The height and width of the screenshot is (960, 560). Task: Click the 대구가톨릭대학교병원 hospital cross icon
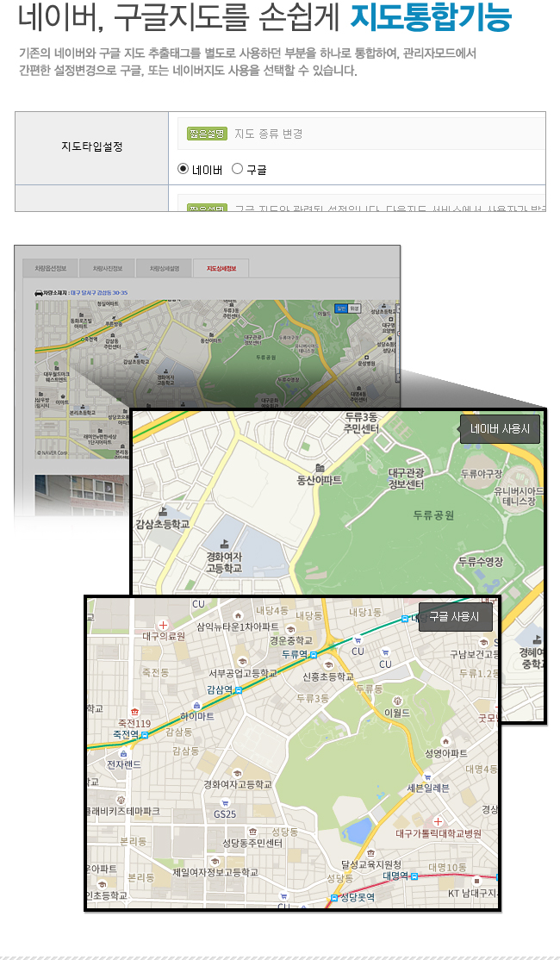tap(438, 821)
